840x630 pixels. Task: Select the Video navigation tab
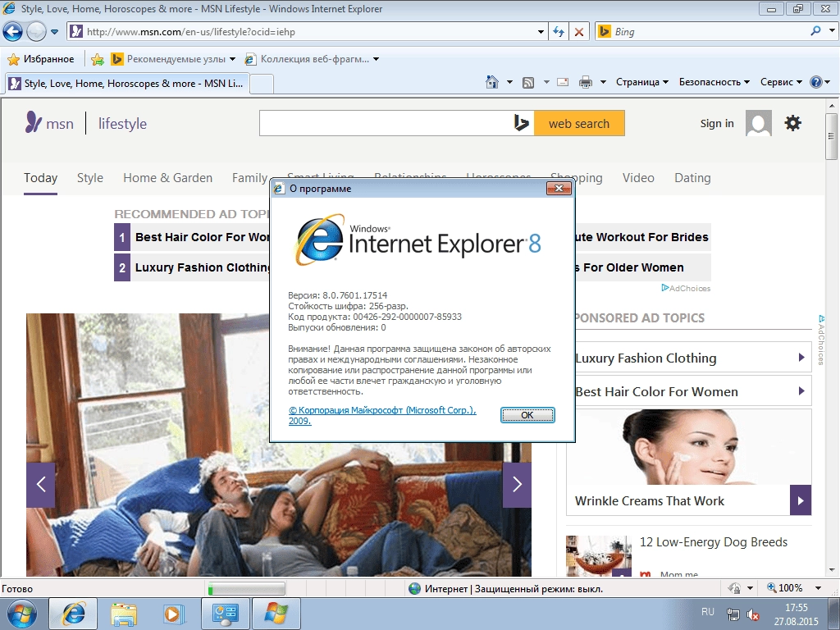638,178
